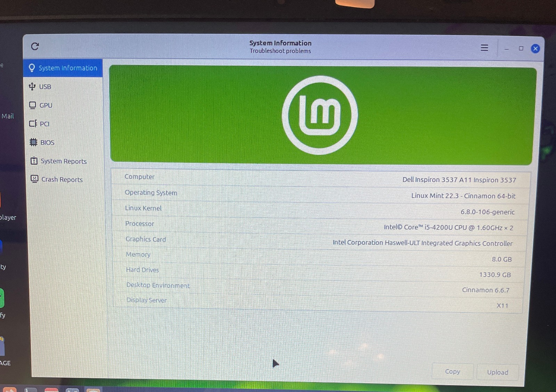
Task: Click the 'Display Server' label
Action: pos(147,300)
